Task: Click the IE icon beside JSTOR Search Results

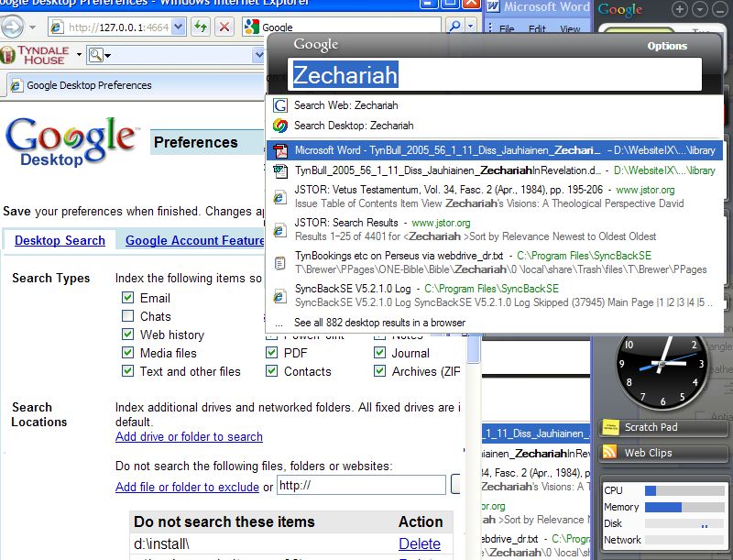Action: click(279, 230)
